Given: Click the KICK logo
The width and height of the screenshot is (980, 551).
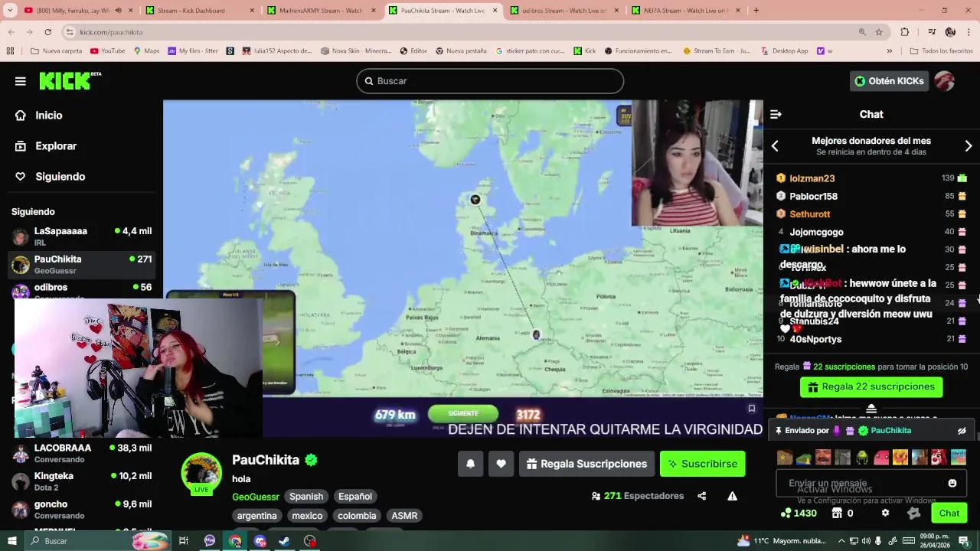Looking at the screenshot, I should 70,80.
